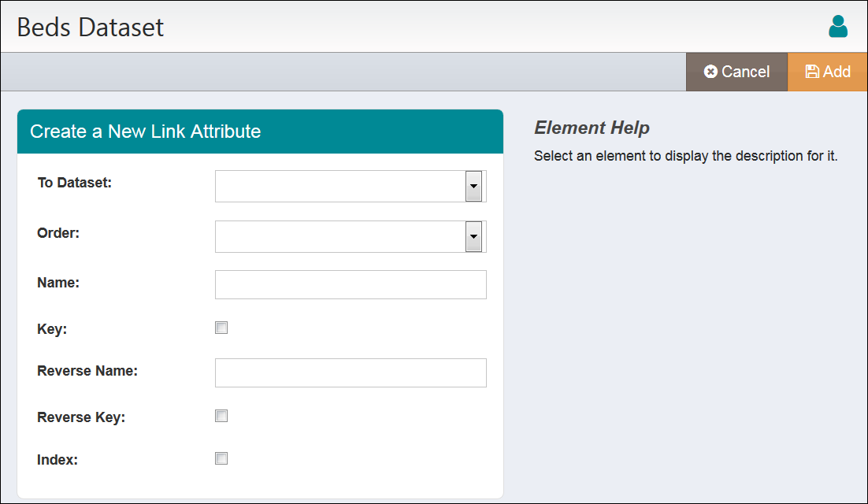Click the user profile icon
This screenshot has height=504, width=868.
click(838, 26)
